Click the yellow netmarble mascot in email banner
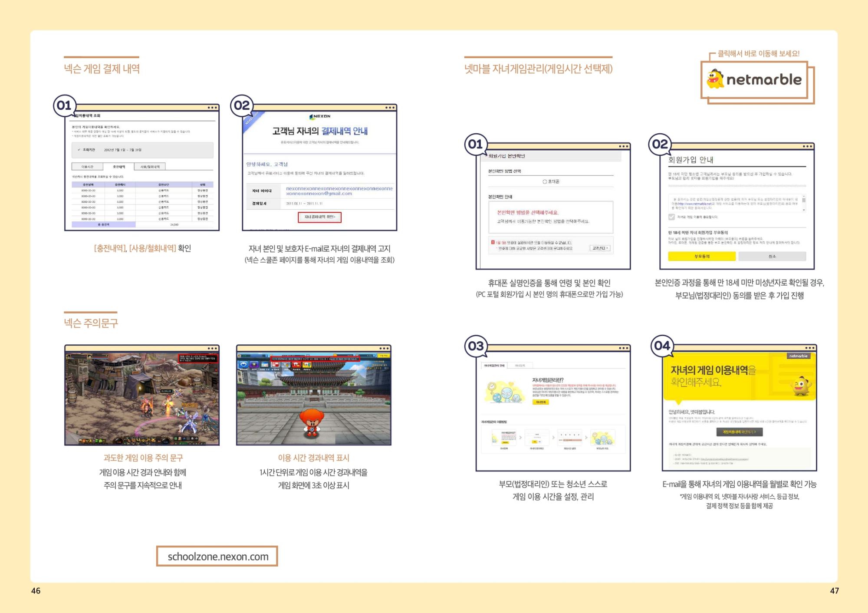Screen dimensions: 868x613 point(802,386)
